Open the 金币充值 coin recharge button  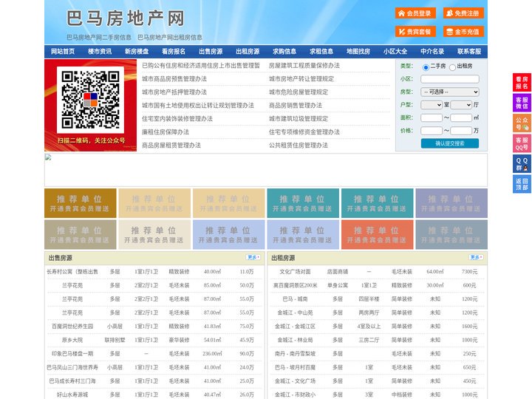tap(463, 32)
